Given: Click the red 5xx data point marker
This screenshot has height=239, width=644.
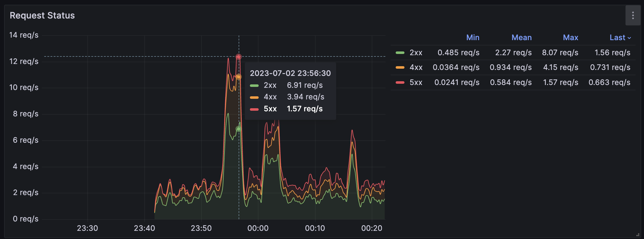Looking at the screenshot, I should tap(239, 57).
